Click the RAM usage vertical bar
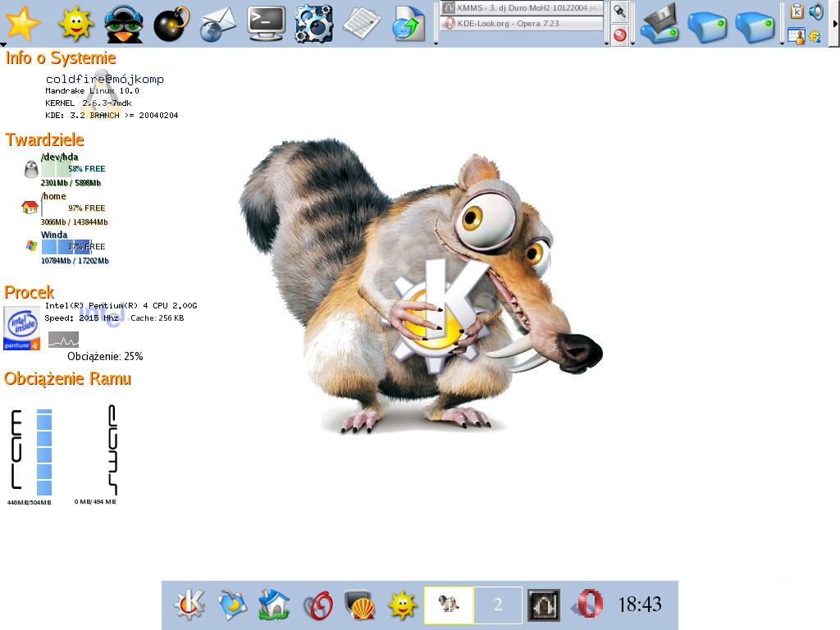Screen dimensions: 840x630 44,452
